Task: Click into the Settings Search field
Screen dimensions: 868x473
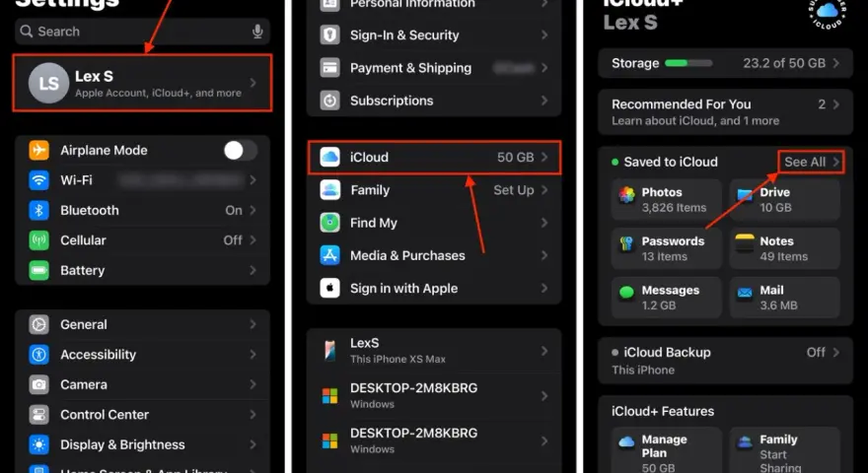Action: tap(143, 32)
